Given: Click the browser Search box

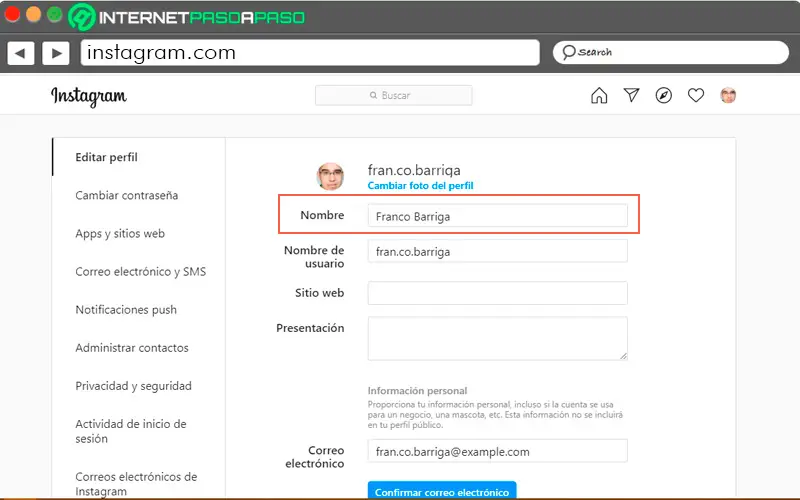Looking at the screenshot, I should [x=670, y=53].
